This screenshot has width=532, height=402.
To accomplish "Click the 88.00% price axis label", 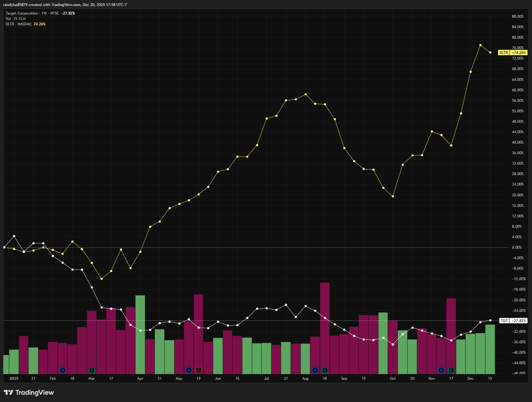I will click(518, 16).
